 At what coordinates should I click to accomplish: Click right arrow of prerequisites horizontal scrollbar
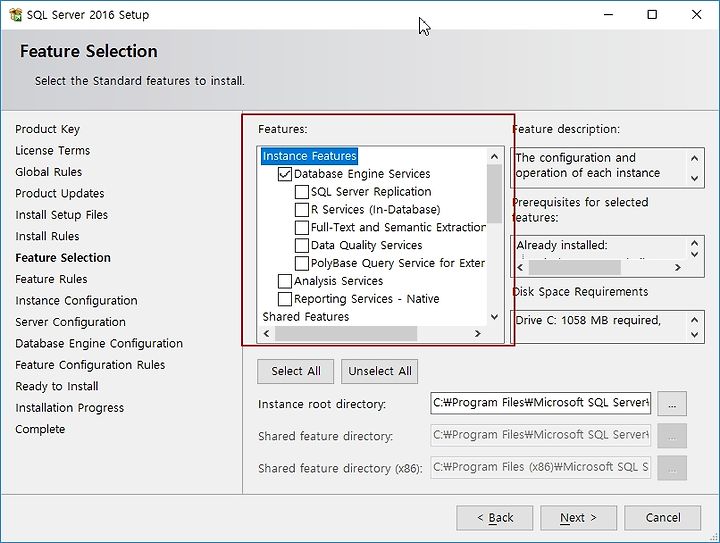click(x=678, y=268)
